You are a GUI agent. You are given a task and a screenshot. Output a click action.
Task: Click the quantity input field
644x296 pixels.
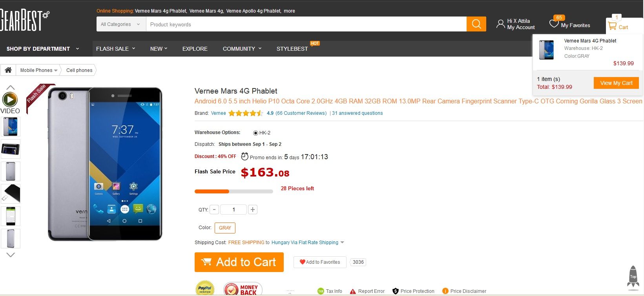234,210
